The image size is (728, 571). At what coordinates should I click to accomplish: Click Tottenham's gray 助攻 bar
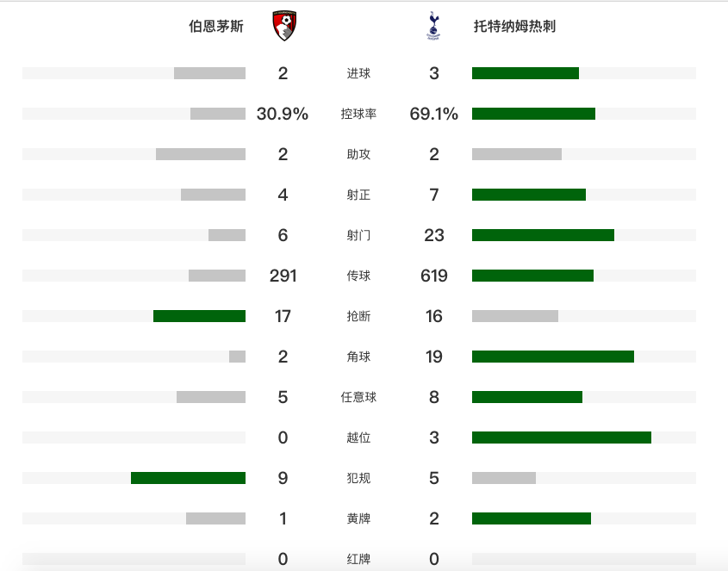517,154
